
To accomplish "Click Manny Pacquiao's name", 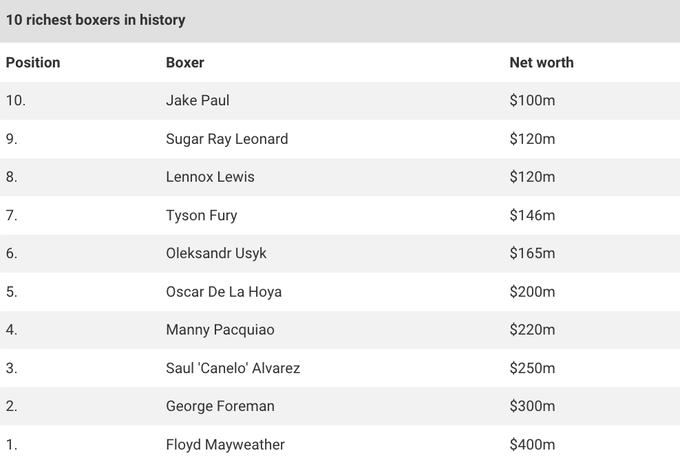I will pyautogui.click(x=217, y=330).
